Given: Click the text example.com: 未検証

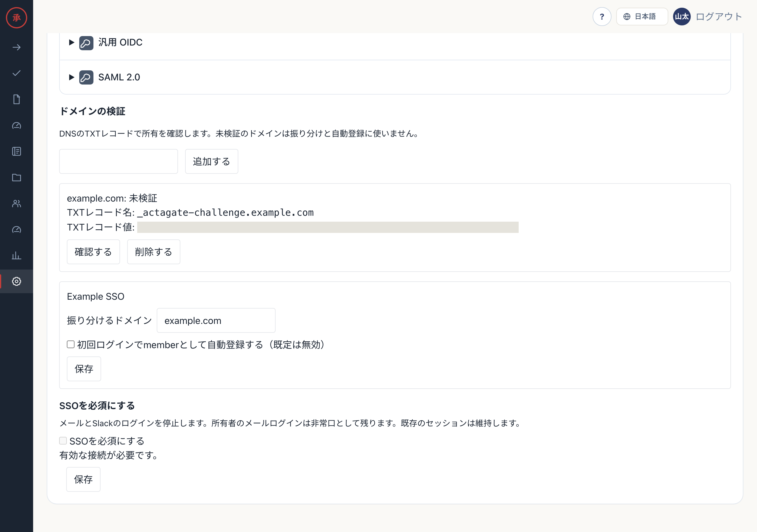Looking at the screenshot, I should point(112,198).
